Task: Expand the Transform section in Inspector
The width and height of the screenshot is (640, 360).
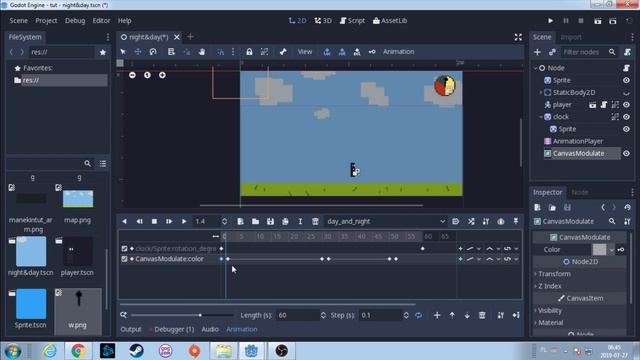Action: (x=554, y=274)
